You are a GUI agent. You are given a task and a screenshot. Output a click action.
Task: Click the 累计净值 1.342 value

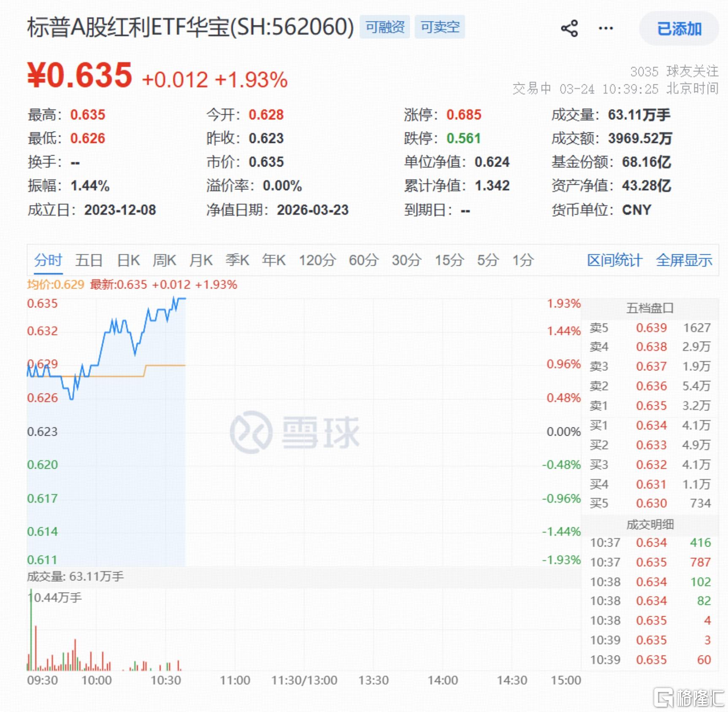492,186
